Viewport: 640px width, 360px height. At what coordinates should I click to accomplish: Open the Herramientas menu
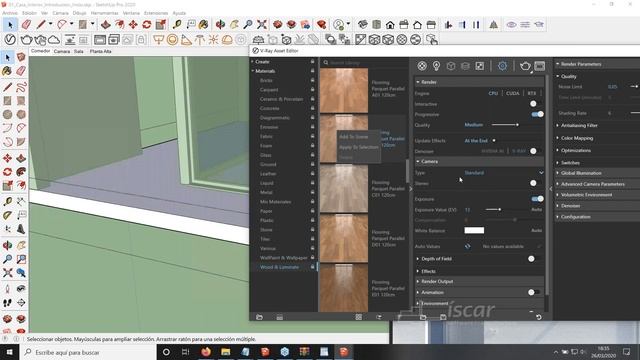click(x=104, y=13)
